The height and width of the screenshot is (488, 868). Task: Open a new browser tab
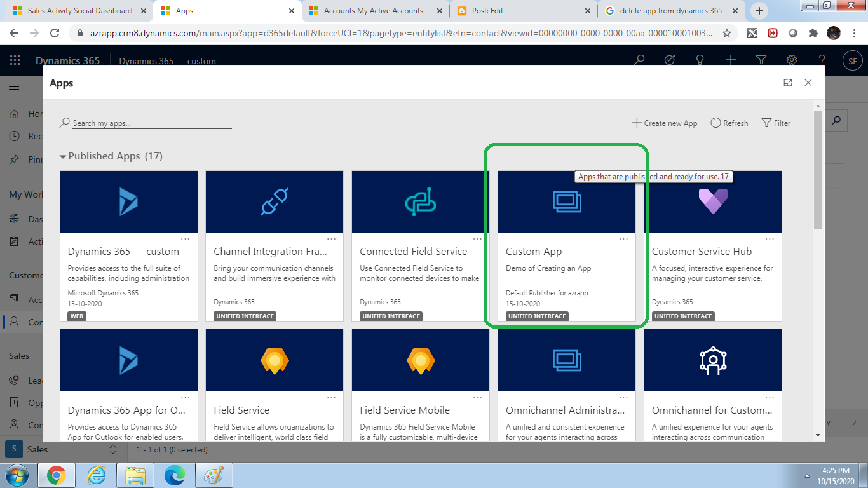759,11
